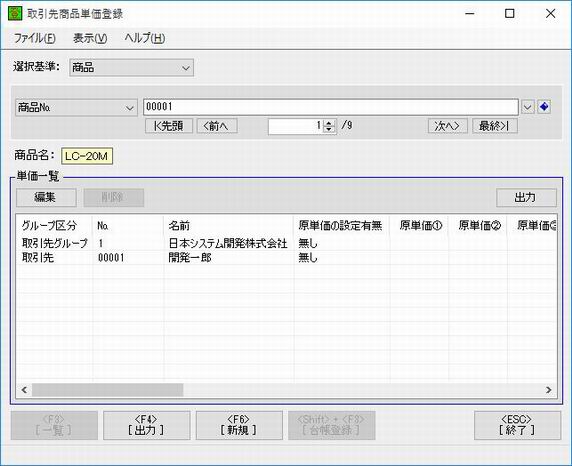572x466 pixels.
Task: Click the blue diamond icon beside search field
Action: click(544, 107)
